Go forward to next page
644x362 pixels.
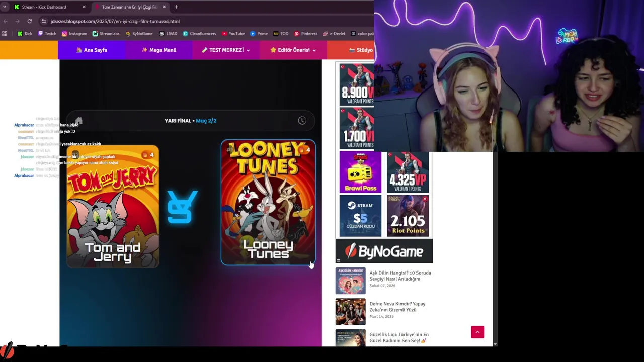pyautogui.click(x=18, y=21)
